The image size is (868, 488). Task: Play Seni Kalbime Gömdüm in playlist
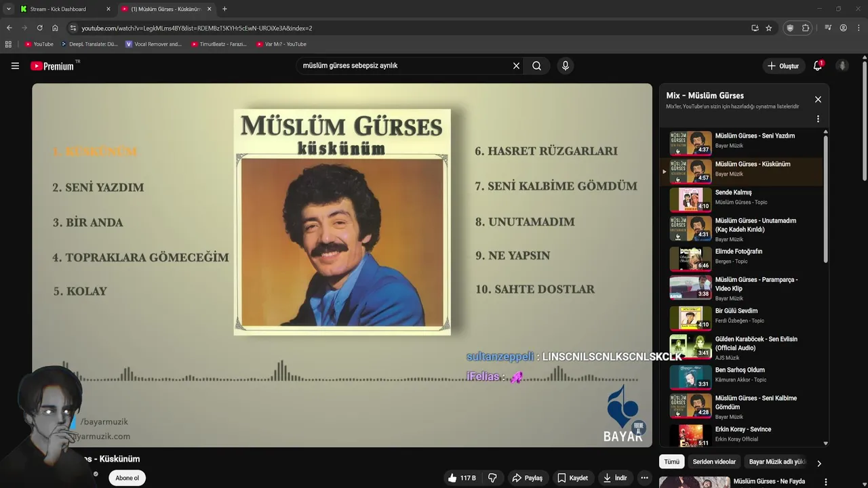(742, 407)
